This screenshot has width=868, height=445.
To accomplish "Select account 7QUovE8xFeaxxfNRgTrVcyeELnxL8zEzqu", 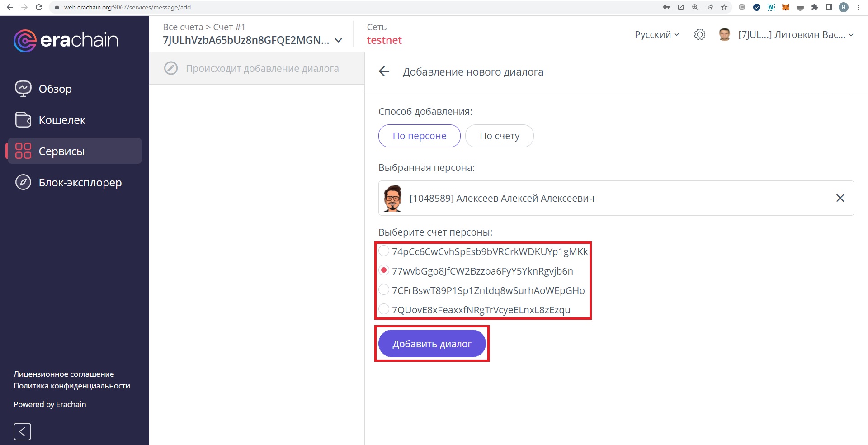I will click(383, 310).
